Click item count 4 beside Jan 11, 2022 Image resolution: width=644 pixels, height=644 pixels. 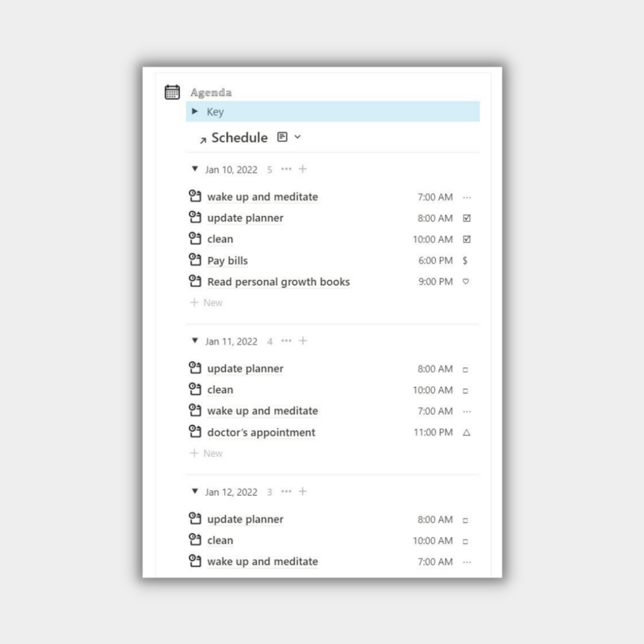pos(270,342)
